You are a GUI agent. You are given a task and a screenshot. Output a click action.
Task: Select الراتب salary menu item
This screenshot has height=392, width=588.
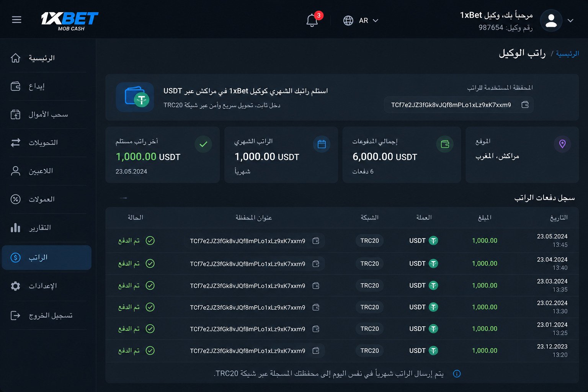pos(47,258)
